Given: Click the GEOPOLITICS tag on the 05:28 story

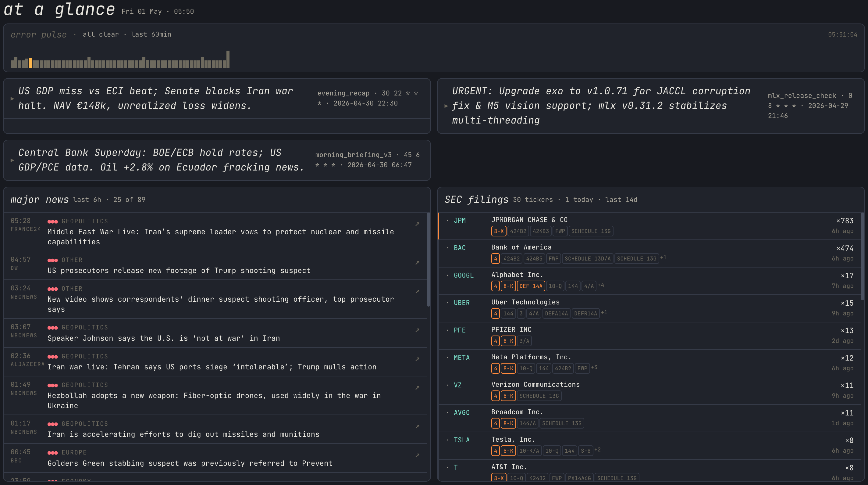Looking at the screenshot, I should pos(85,221).
